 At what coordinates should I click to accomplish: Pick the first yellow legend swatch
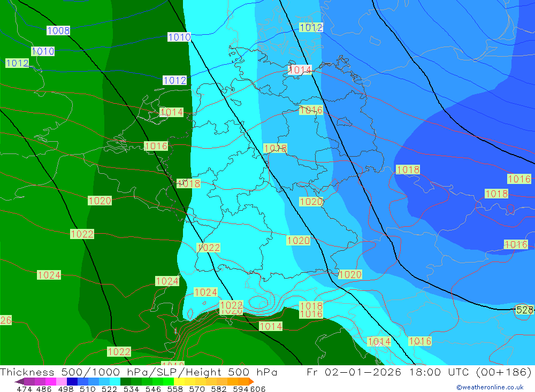point(179,381)
